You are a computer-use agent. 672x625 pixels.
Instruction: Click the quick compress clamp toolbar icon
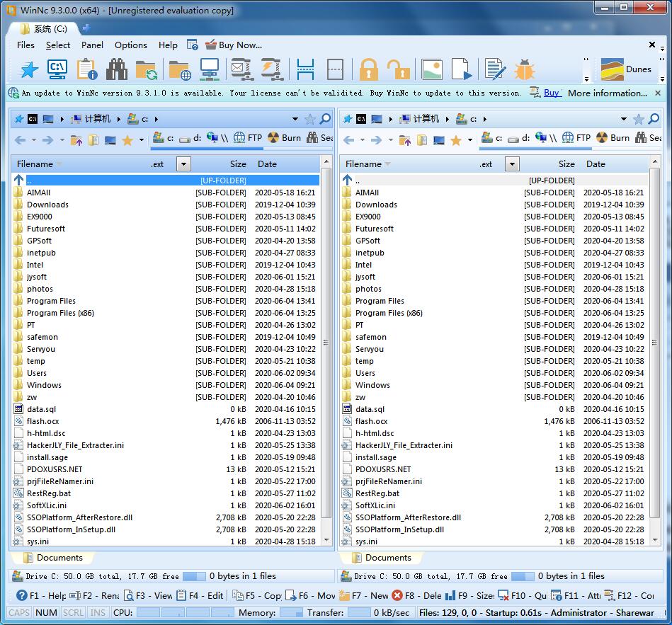click(x=273, y=69)
